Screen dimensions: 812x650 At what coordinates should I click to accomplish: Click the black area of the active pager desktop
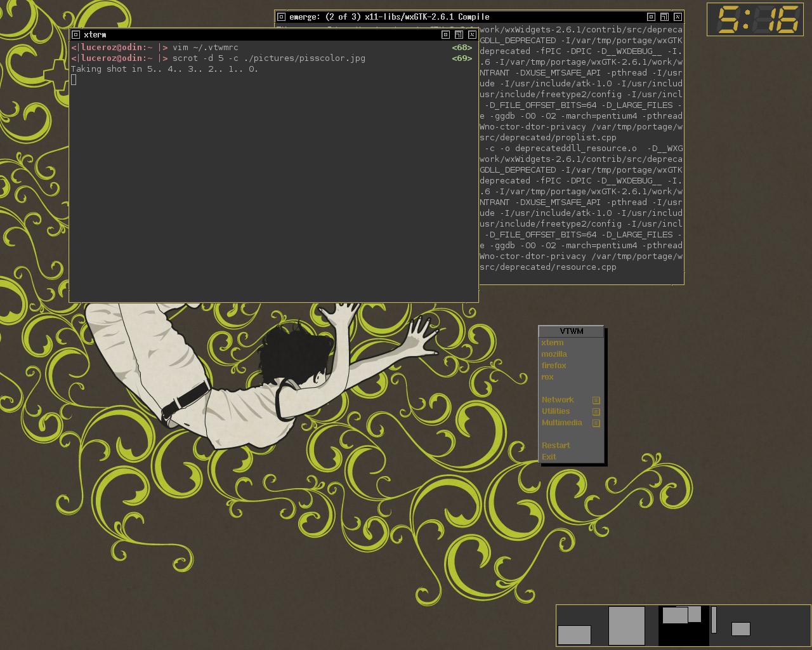[684, 636]
